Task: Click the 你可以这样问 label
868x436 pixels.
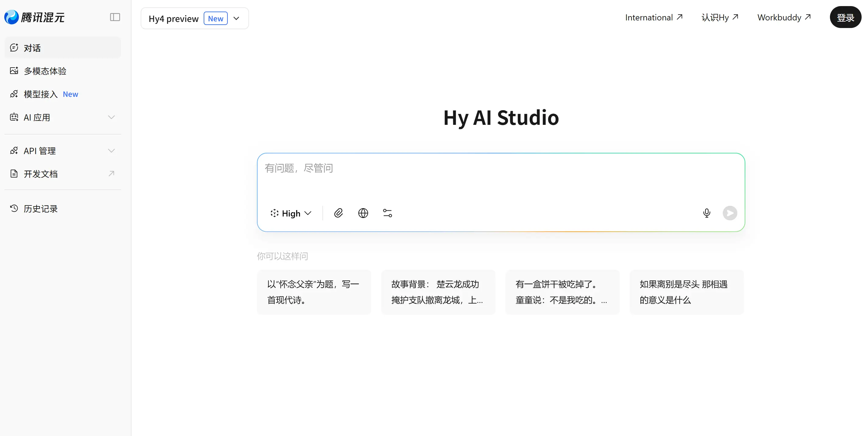Action: [282, 256]
